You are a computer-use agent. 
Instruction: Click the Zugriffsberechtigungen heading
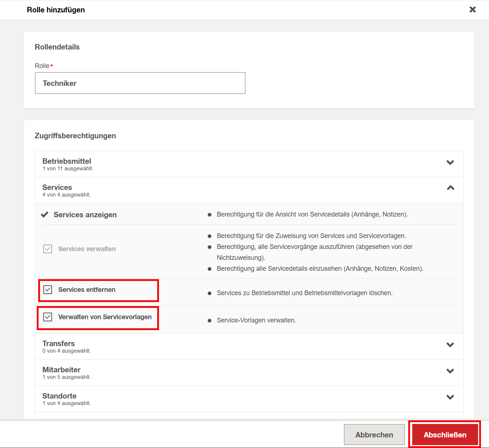pyautogui.click(x=75, y=136)
